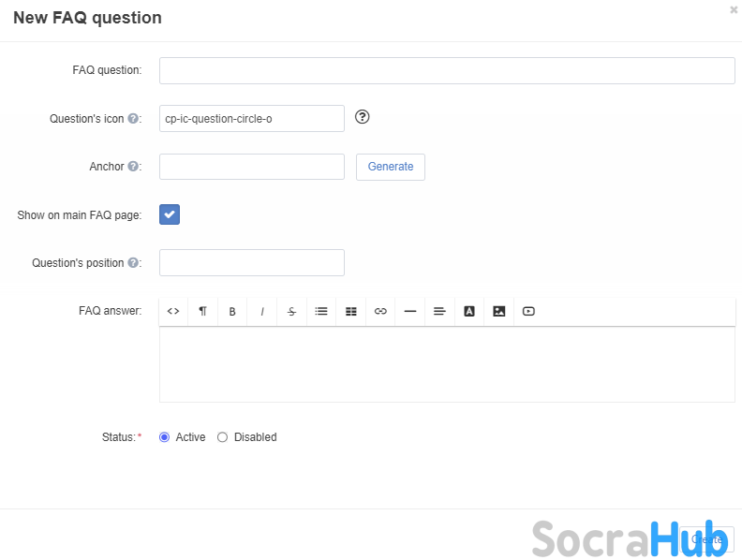Insert a link in the answer

[x=380, y=312]
